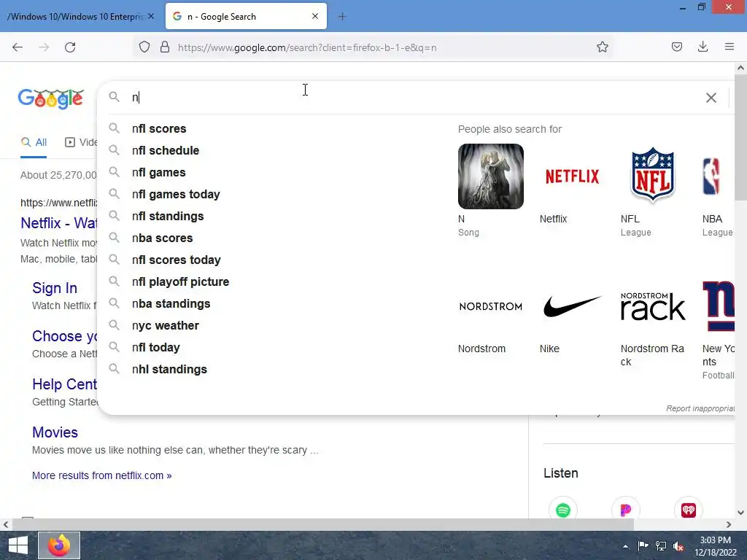Open the Pandora listen icon
The width and height of the screenshot is (747, 560).
click(x=625, y=510)
